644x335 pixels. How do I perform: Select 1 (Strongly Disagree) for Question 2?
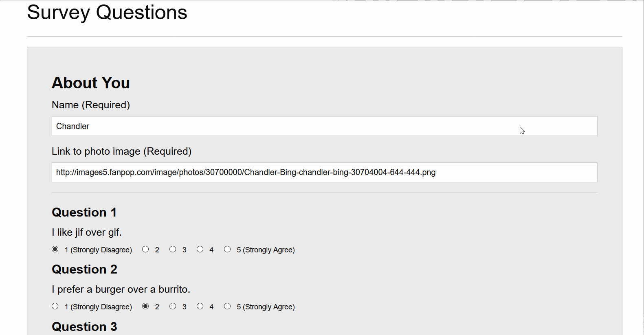pyautogui.click(x=55, y=306)
